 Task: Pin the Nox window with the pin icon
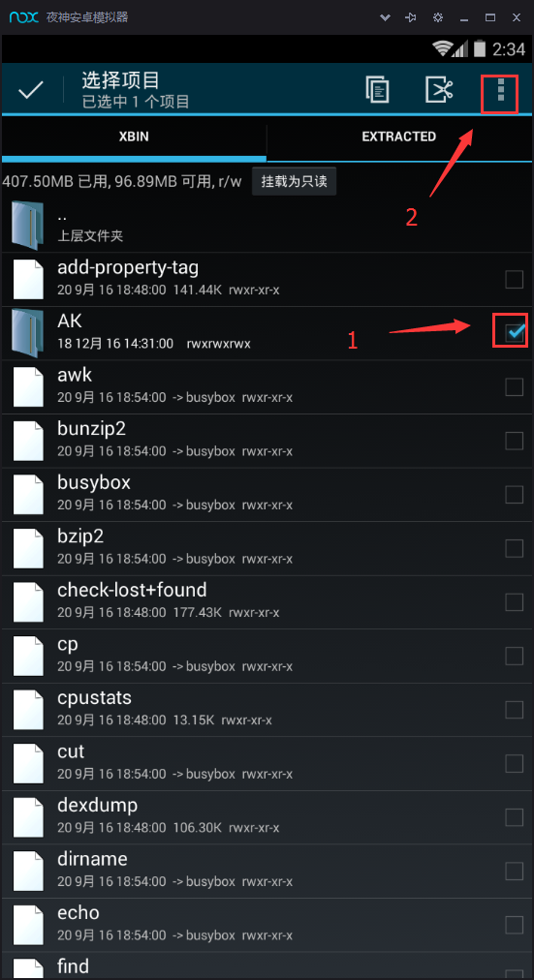click(x=411, y=17)
